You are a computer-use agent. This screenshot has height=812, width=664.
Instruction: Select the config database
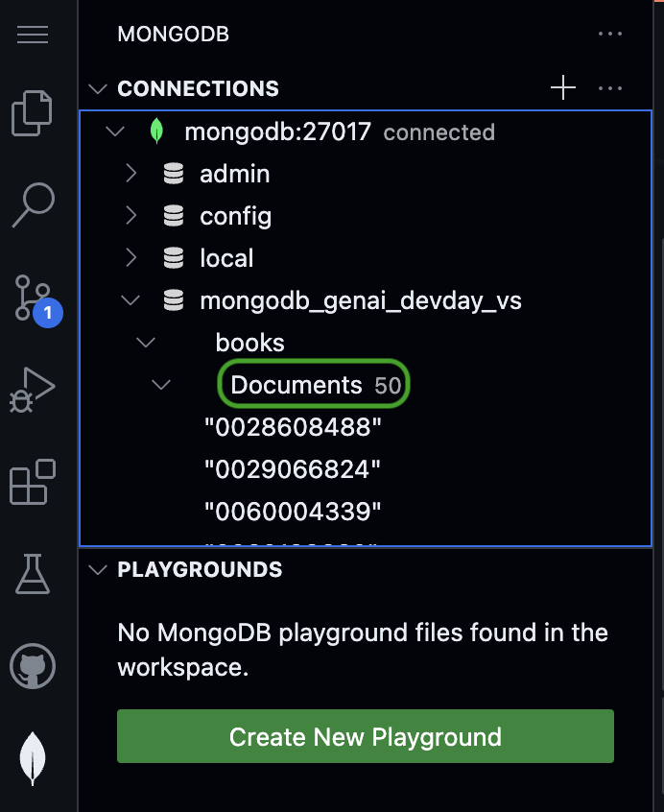point(366,216)
